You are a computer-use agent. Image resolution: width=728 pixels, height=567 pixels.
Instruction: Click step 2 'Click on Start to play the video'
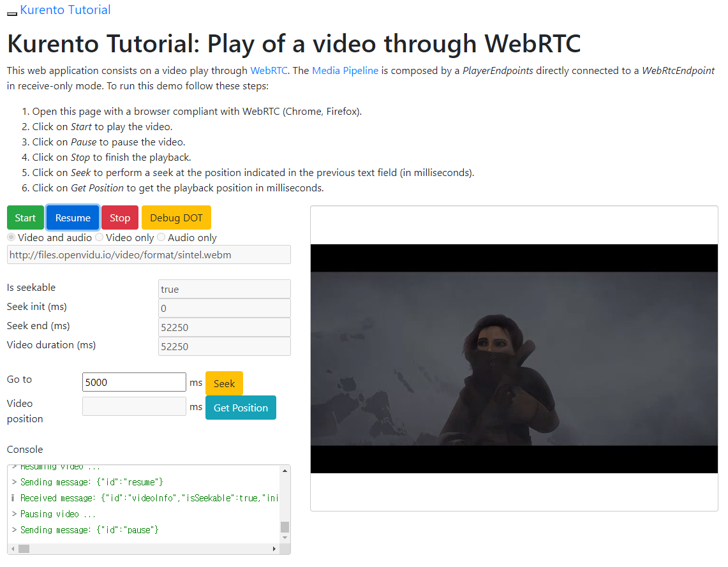(102, 127)
